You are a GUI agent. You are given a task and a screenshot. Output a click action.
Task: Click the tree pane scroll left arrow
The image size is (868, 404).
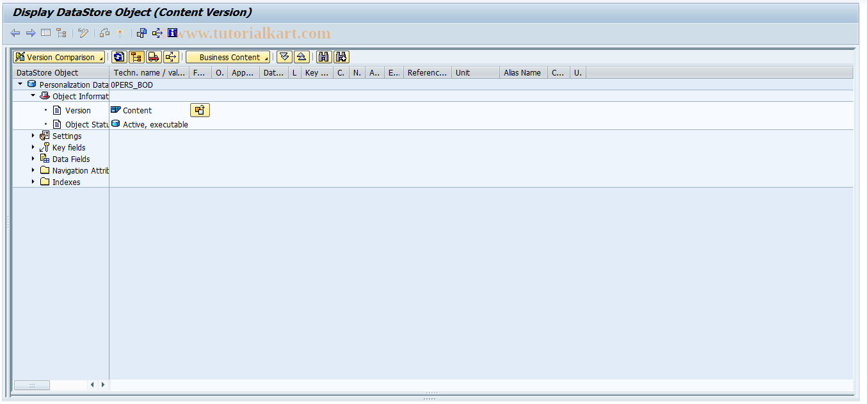92,385
